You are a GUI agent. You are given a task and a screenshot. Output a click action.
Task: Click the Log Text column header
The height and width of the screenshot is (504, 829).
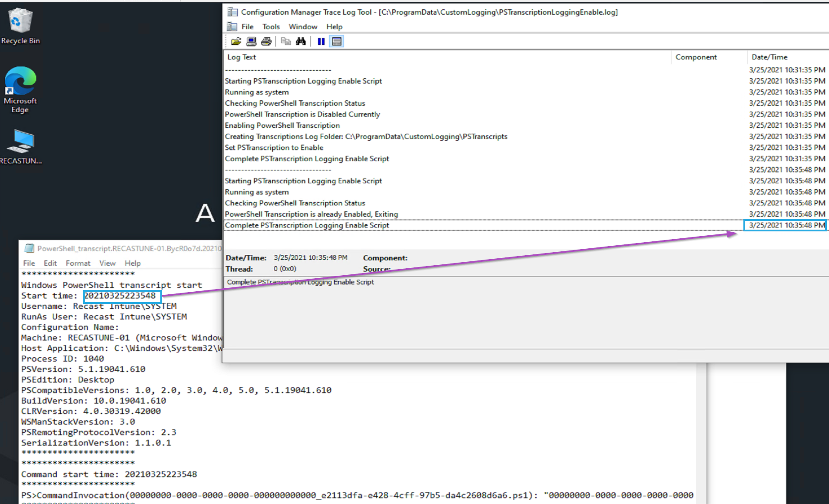pos(242,57)
